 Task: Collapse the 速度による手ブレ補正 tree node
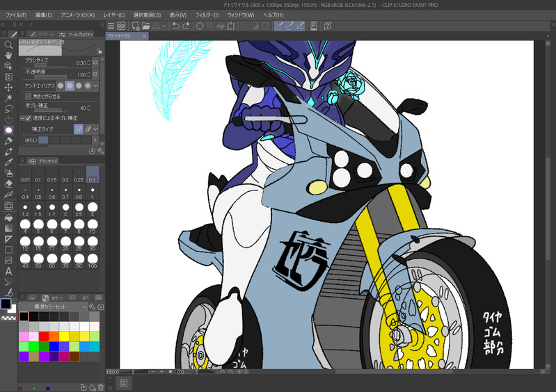click(x=22, y=118)
